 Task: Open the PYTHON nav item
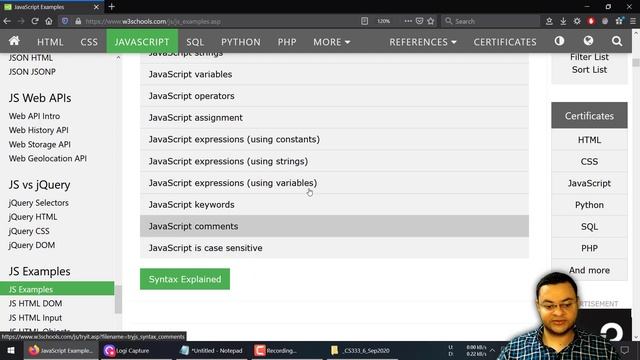point(240,42)
